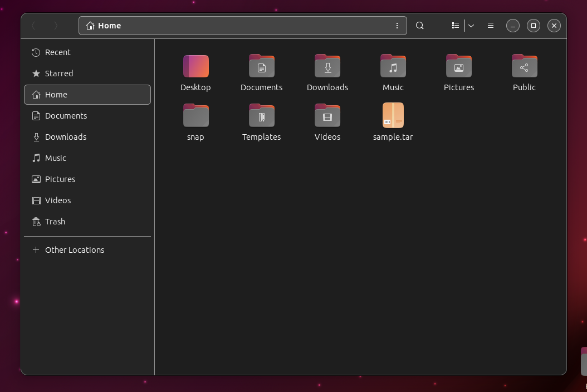Go to Downloads via sidebar

65,136
